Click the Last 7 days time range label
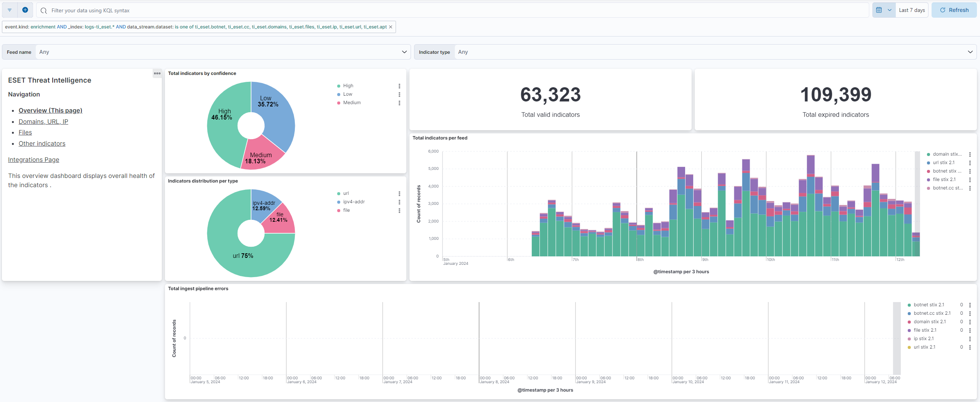Image resolution: width=980 pixels, height=402 pixels. 912,10
